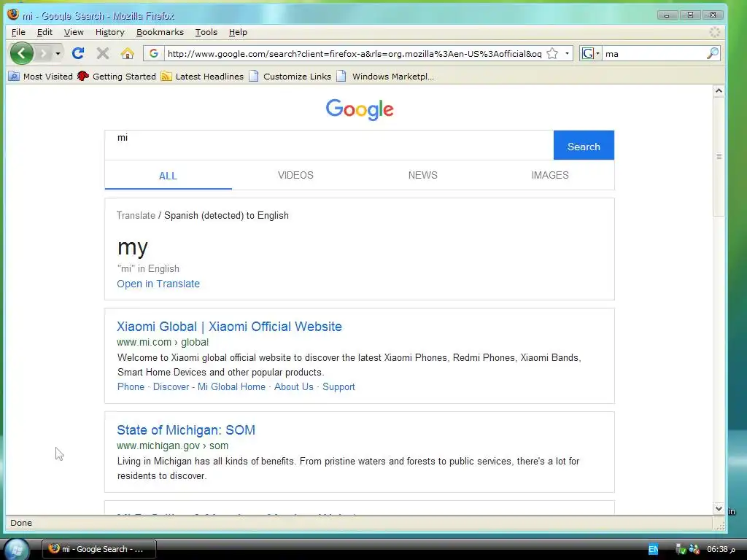Click the blue Search button

[x=584, y=146]
